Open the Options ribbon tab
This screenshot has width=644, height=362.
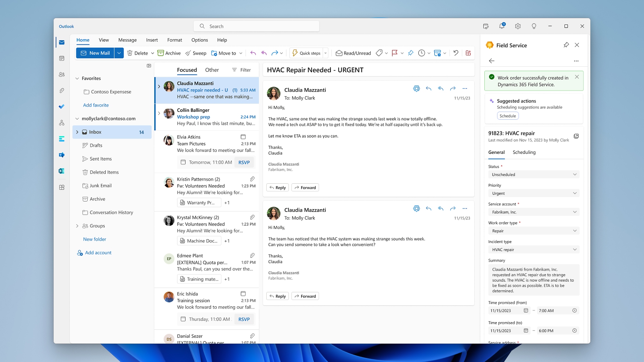tap(200, 40)
